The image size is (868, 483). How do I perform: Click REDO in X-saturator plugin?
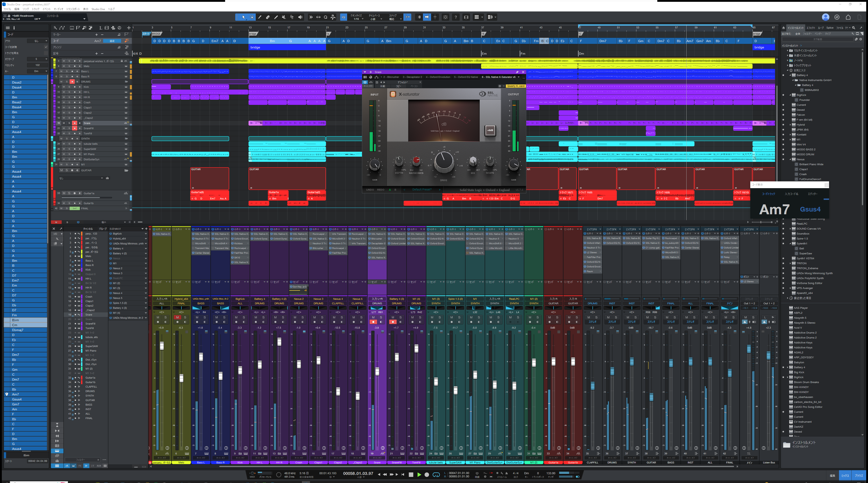click(x=380, y=190)
